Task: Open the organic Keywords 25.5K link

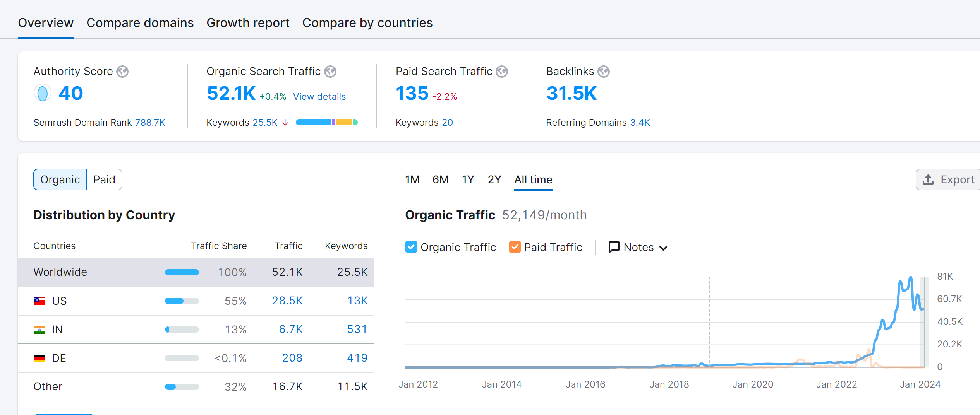Action: point(265,123)
